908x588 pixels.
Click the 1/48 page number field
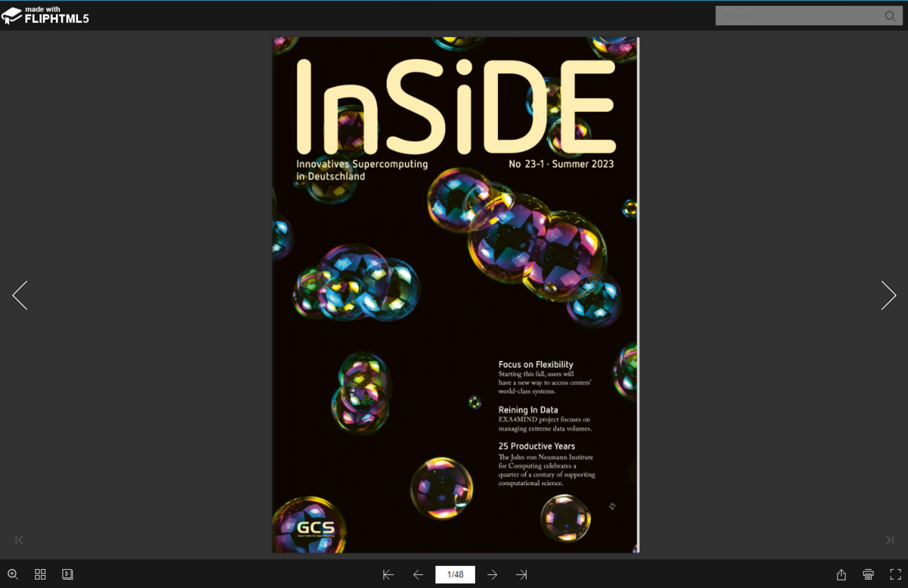click(x=455, y=575)
